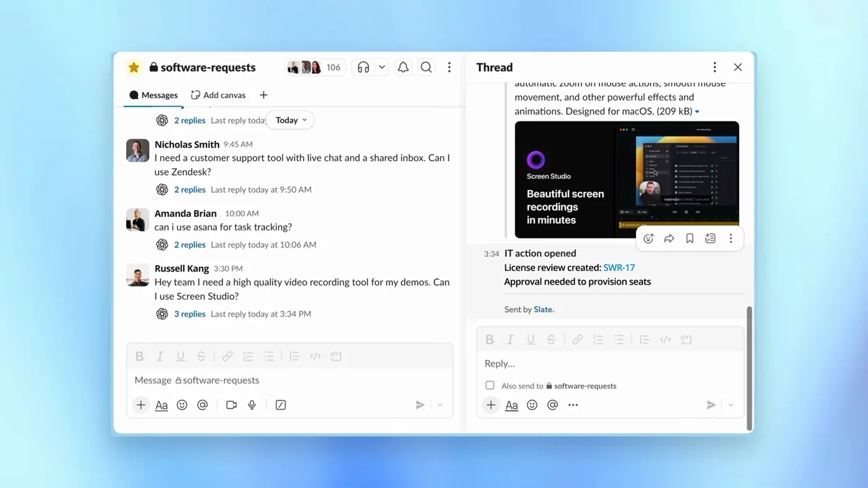The height and width of the screenshot is (488, 868).
Task: Open Nicholas Smith's profile name
Action: point(186,144)
